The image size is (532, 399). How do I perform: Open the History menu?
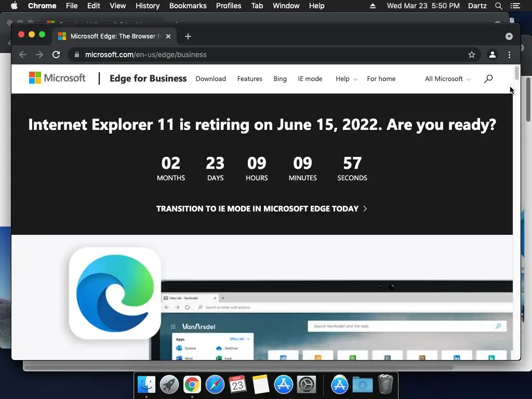coord(148,6)
